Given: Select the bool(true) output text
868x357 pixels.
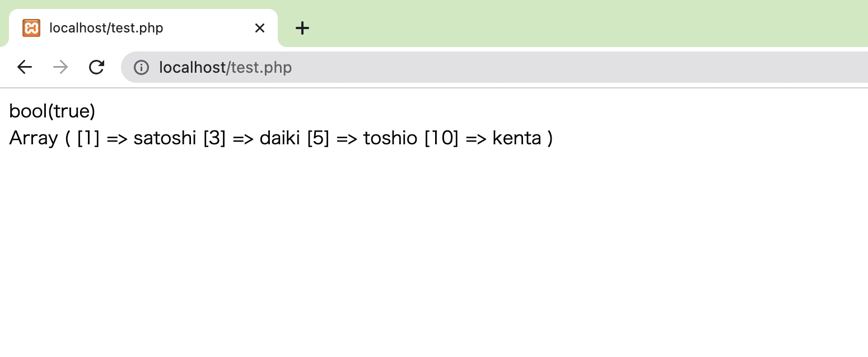Looking at the screenshot, I should [52, 111].
